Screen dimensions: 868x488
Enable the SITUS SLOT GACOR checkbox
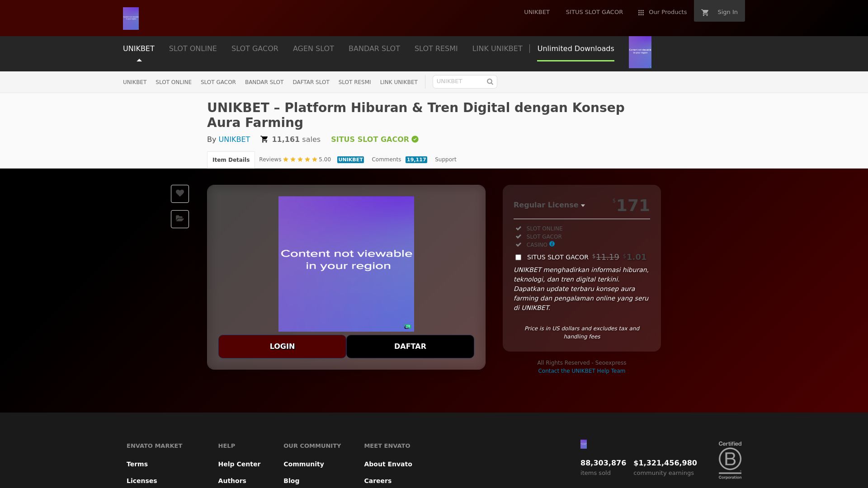click(x=518, y=257)
